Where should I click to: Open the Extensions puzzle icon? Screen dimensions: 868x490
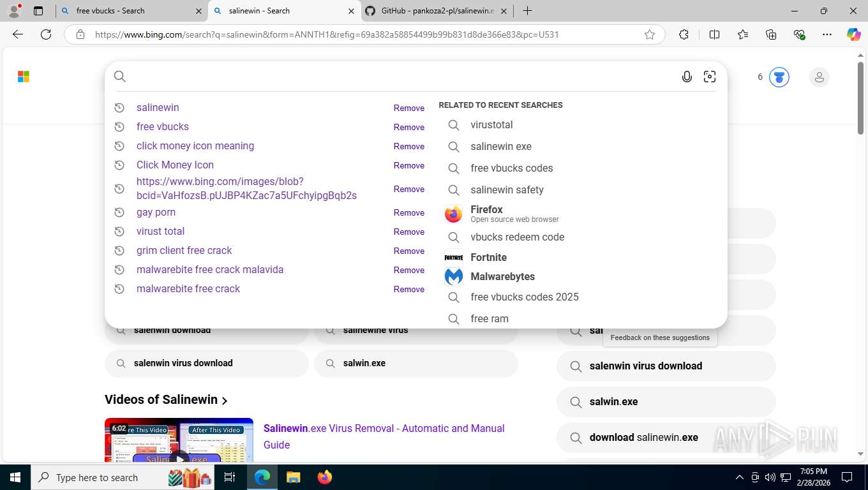click(x=684, y=34)
